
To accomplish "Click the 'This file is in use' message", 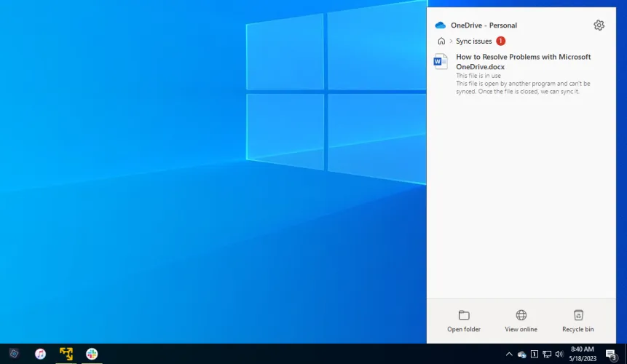I will point(478,76).
